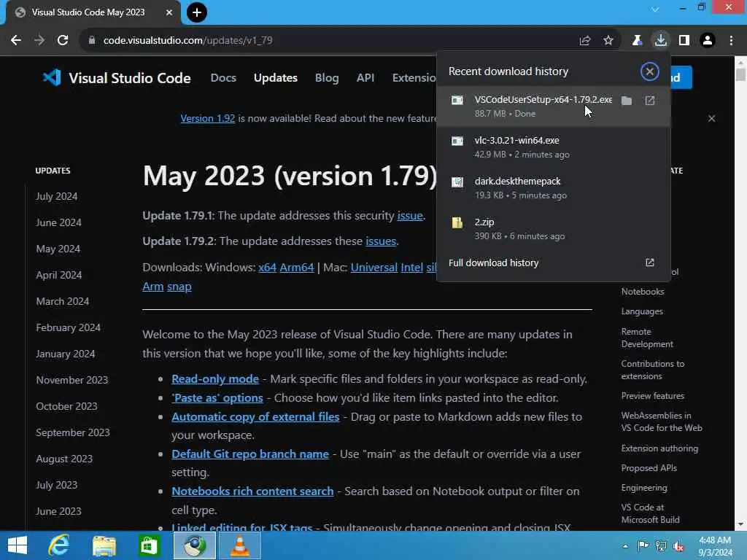This screenshot has height=560, width=747.
Task: Open Automatic copy of external files link
Action: click(255, 416)
